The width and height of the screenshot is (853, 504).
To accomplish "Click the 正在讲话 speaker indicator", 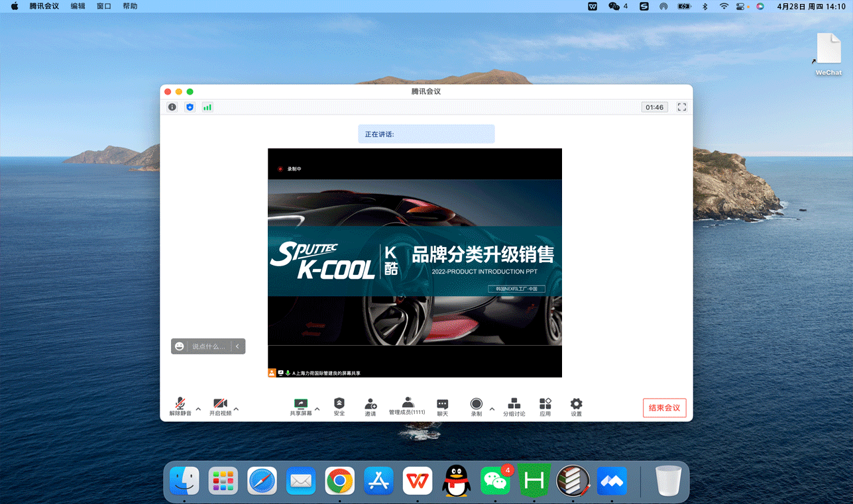I will tap(426, 134).
